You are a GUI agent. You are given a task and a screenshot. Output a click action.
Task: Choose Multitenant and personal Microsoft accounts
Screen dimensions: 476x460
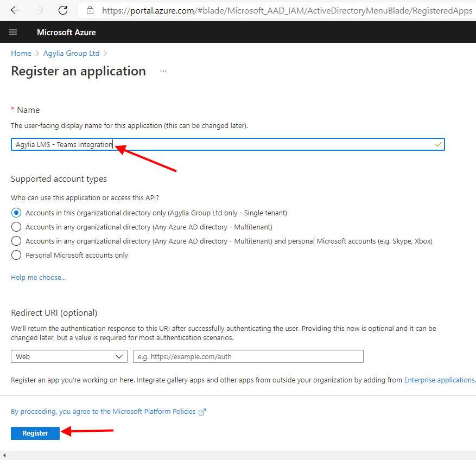(x=16, y=241)
